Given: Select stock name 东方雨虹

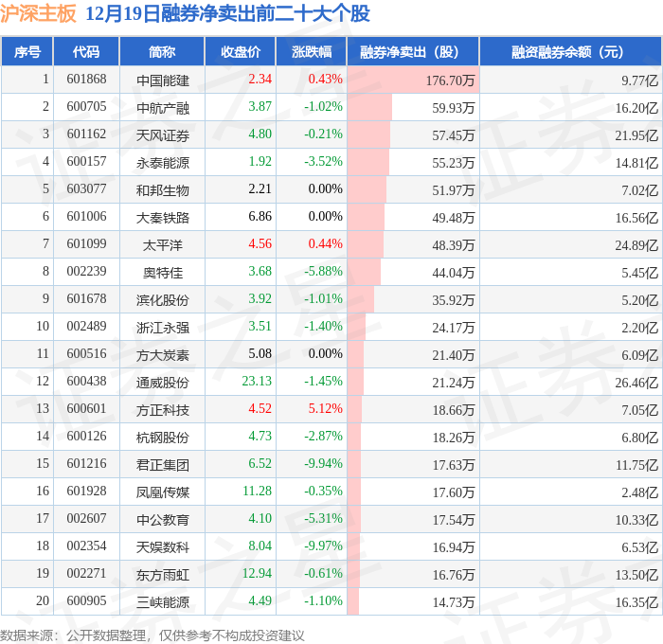Looking at the screenshot, I should coord(163,575).
